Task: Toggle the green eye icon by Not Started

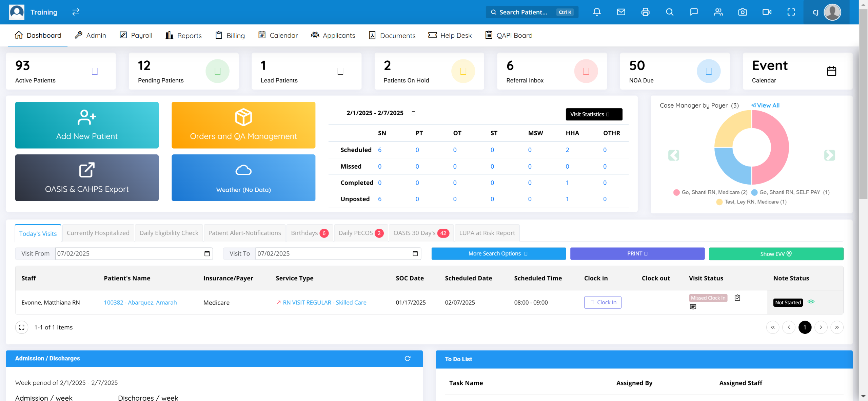Action: (x=811, y=302)
